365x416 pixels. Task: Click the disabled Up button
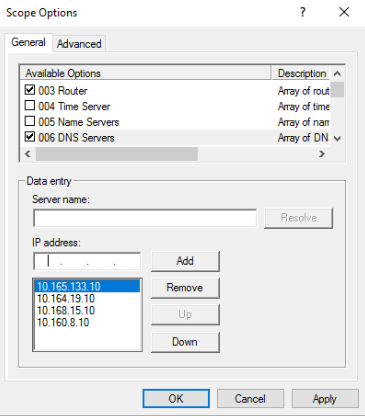[185, 314]
